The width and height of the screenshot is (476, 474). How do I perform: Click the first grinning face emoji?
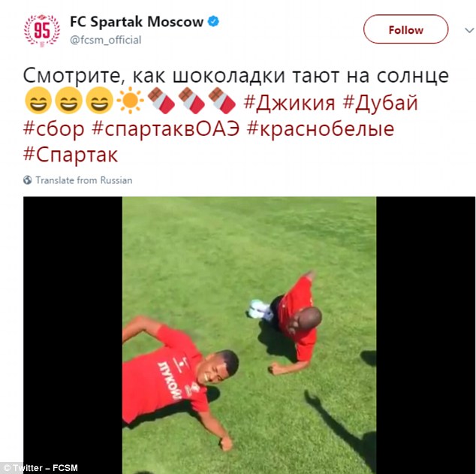(x=38, y=101)
